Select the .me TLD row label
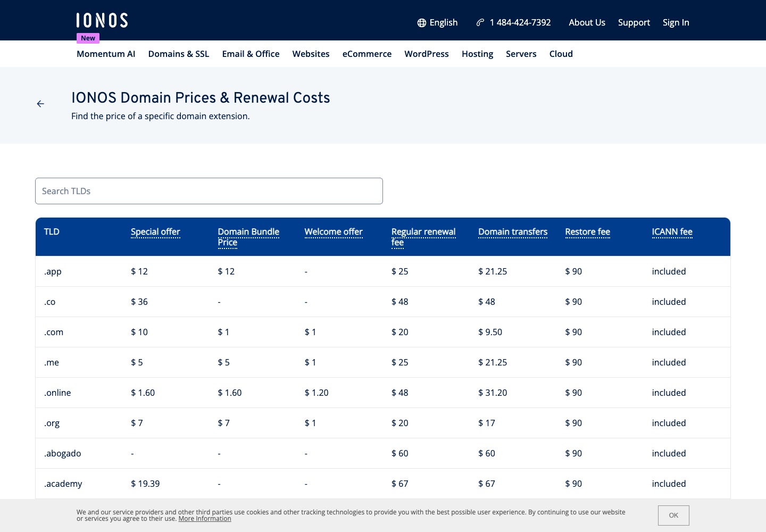766x532 pixels. click(x=52, y=362)
